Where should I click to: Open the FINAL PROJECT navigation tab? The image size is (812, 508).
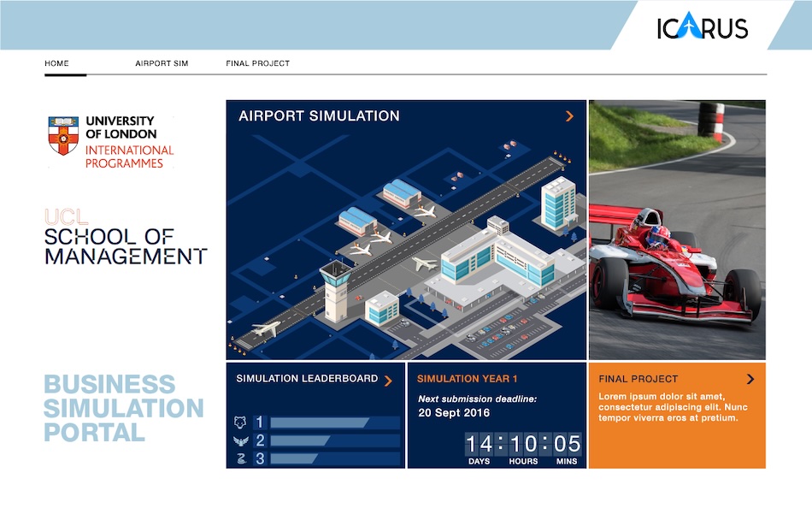coord(257,63)
